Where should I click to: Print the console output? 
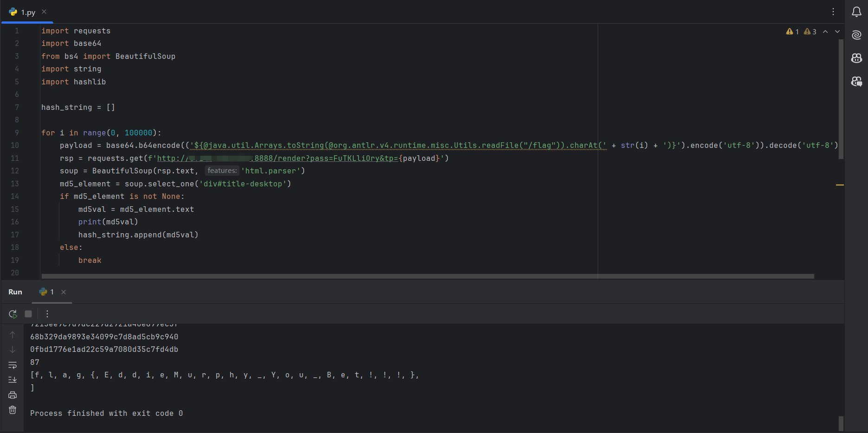(x=13, y=395)
